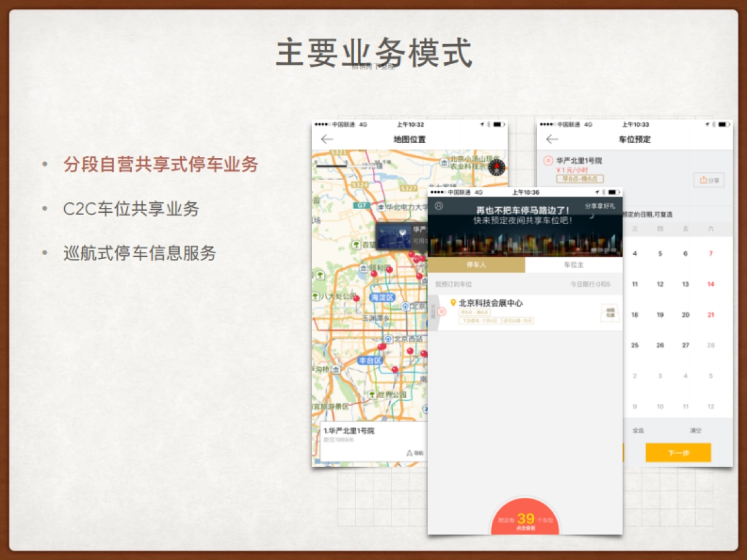Select date 7 on the reservation calendar
This screenshot has height=560, width=747.
click(x=711, y=253)
